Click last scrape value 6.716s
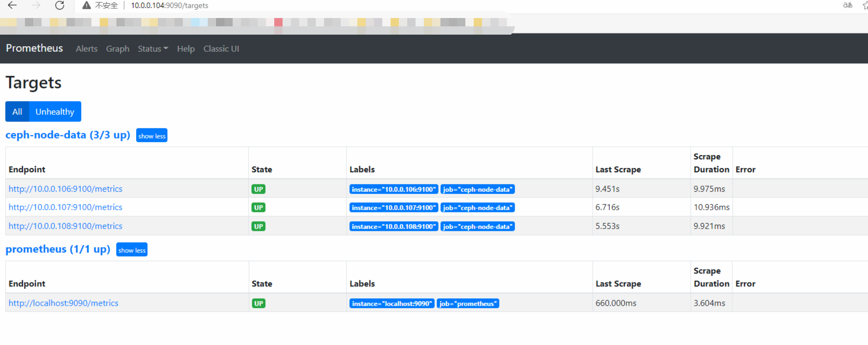This screenshot has width=868, height=345. 608,207
